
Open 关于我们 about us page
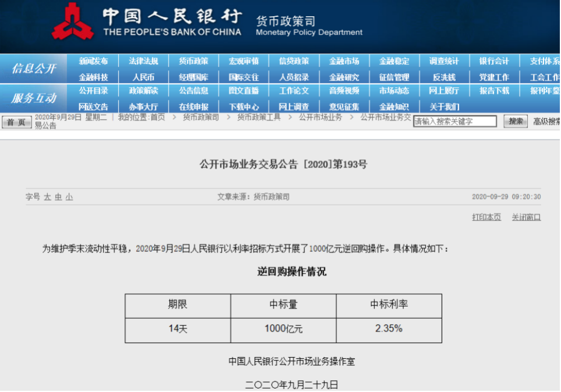[444, 106]
